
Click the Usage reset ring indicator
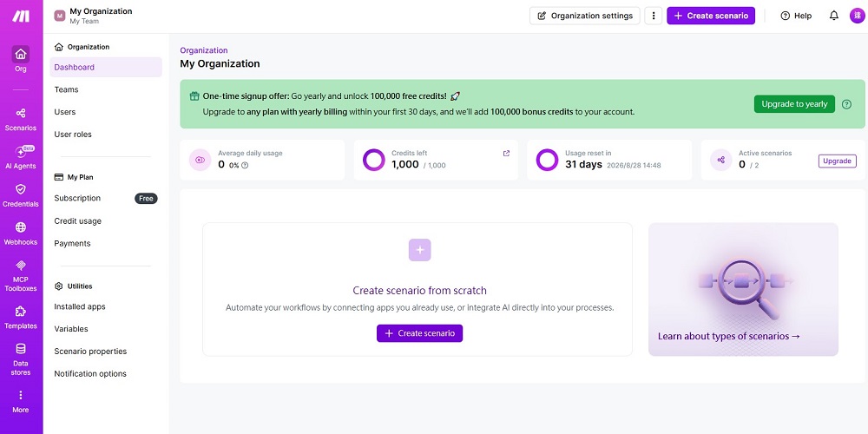[x=547, y=160]
